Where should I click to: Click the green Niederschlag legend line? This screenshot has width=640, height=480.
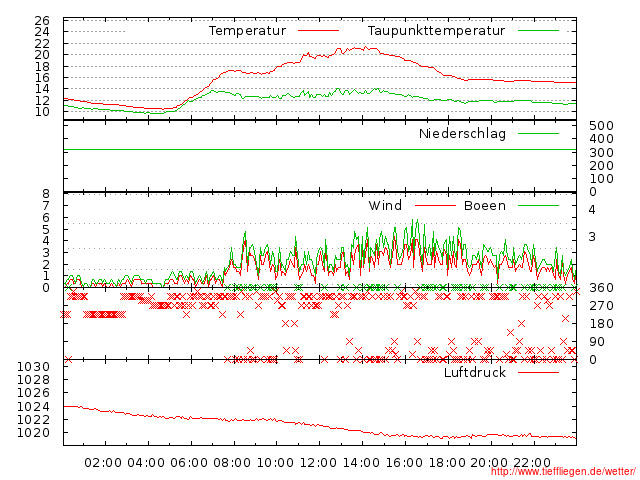point(538,133)
